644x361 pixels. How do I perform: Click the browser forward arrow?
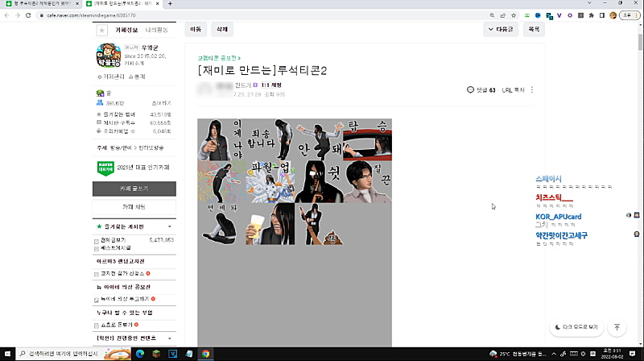[x=17, y=15]
